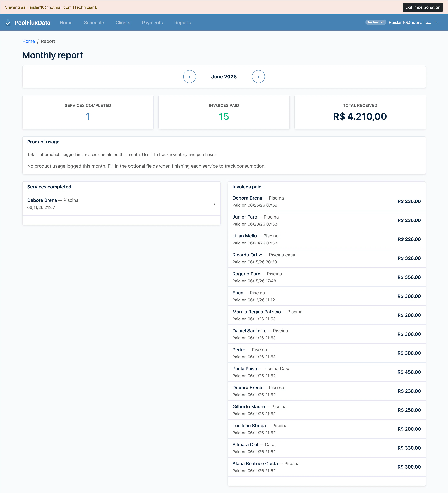Select Alana Beatrice Costa invoice row
This screenshot has width=448, height=493.
point(327,467)
